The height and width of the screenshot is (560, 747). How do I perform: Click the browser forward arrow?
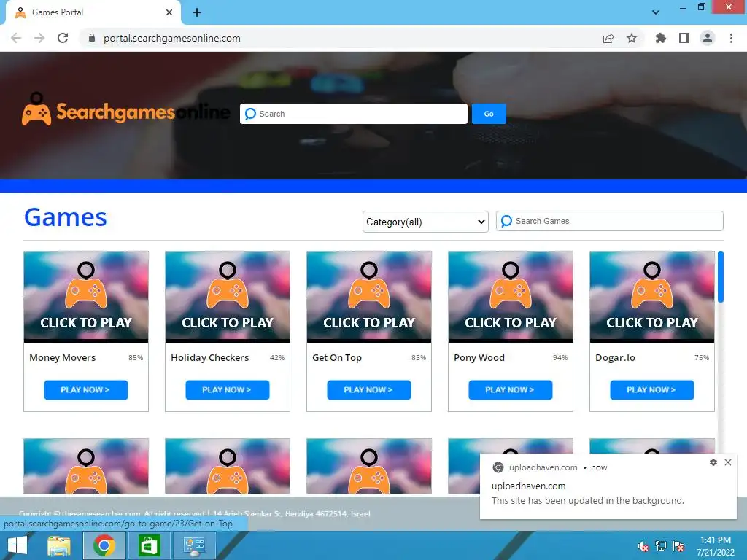click(x=39, y=38)
